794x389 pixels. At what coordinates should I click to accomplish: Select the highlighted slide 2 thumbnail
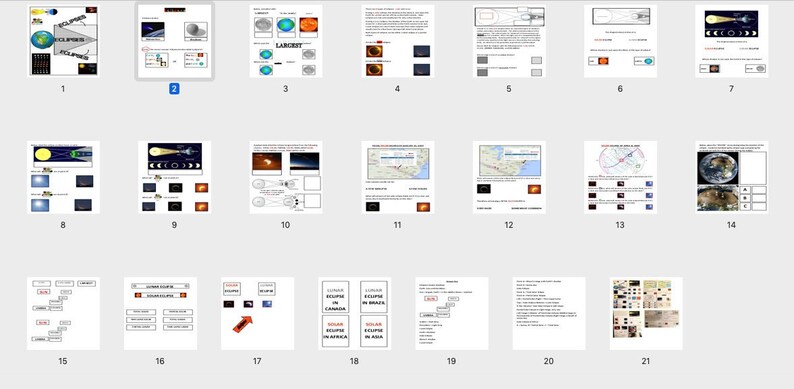(x=174, y=41)
